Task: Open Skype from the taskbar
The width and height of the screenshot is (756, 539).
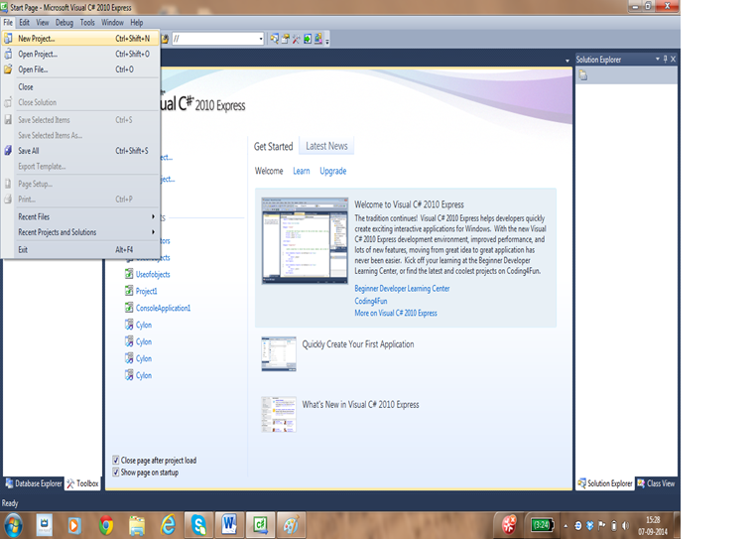Action: (198, 525)
